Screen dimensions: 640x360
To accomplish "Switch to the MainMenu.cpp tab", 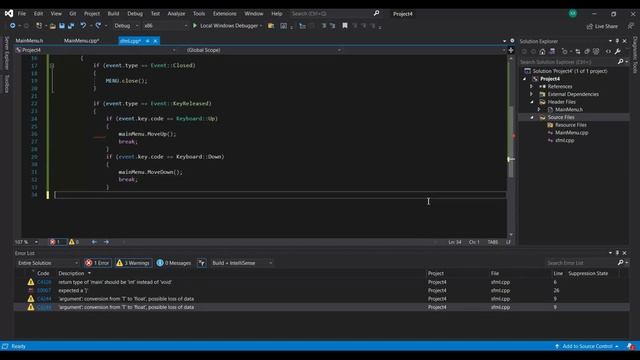I will click(81, 41).
